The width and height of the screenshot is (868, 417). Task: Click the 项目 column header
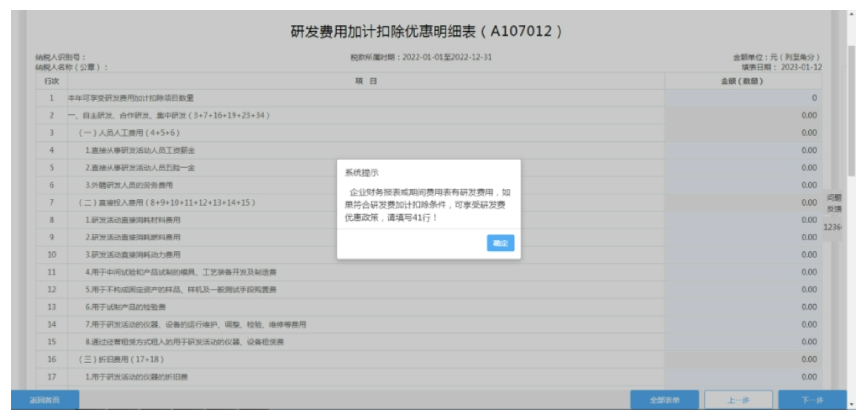[366, 81]
